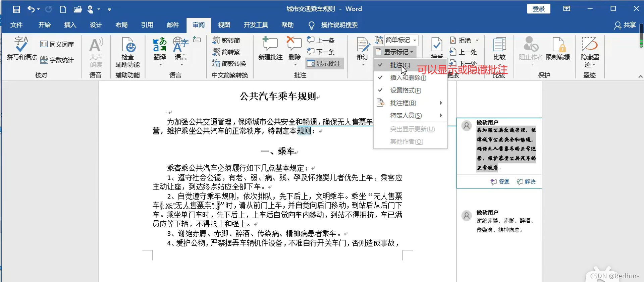Switch to the 设计 tab
The width and height of the screenshot is (644, 282).
point(96,25)
